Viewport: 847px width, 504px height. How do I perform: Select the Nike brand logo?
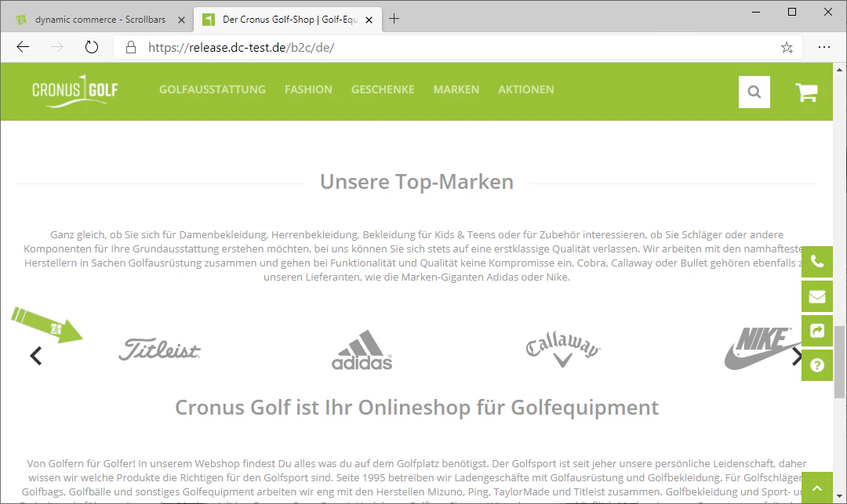point(762,348)
